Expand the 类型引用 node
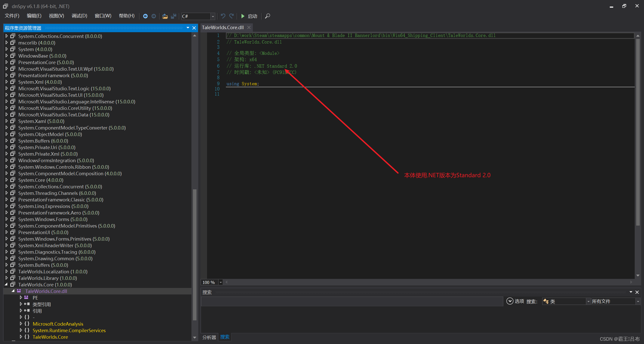Image resolution: width=644 pixels, height=344 pixels. tap(21, 304)
